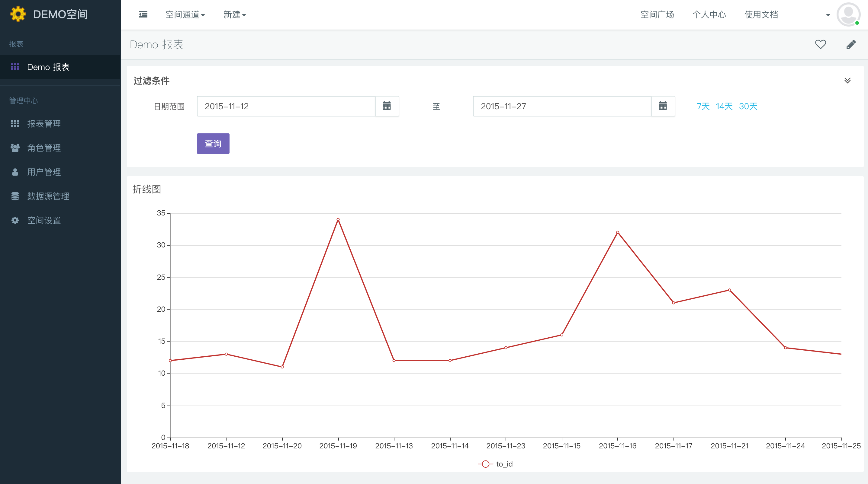868x484 pixels.
Task: Click the Demo 报表 page heading
Action: (x=156, y=44)
